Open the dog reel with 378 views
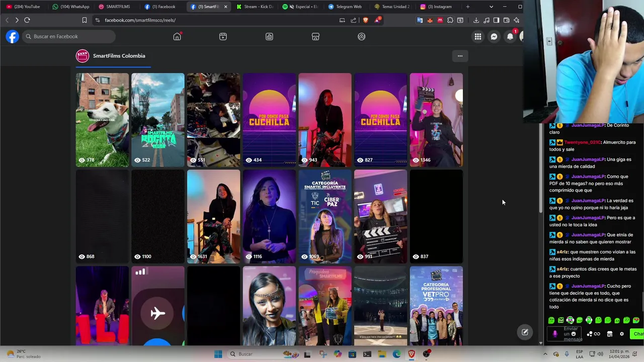Image resolution: width=644 pixels, height=362 pixels. click(x=102, y=120)
